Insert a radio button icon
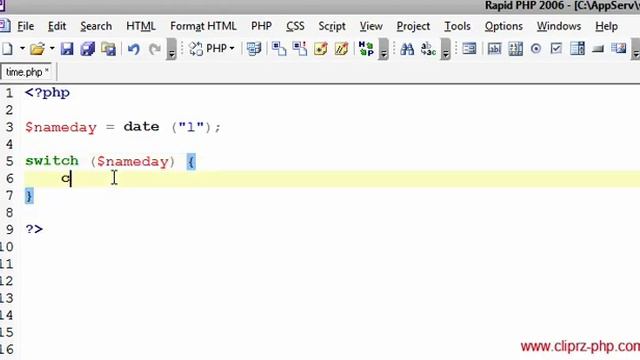This screenshot has width=640, height=360. click(x=536, y=49)
